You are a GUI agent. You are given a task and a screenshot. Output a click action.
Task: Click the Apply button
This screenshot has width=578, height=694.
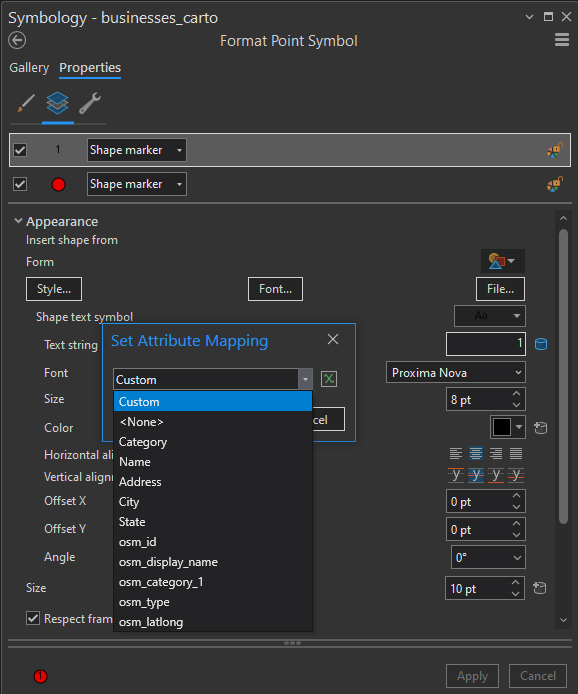472,676
